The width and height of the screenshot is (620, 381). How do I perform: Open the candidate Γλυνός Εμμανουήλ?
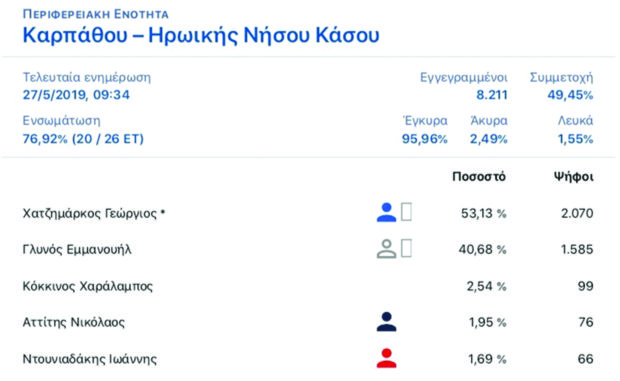[x=77, y=250]
